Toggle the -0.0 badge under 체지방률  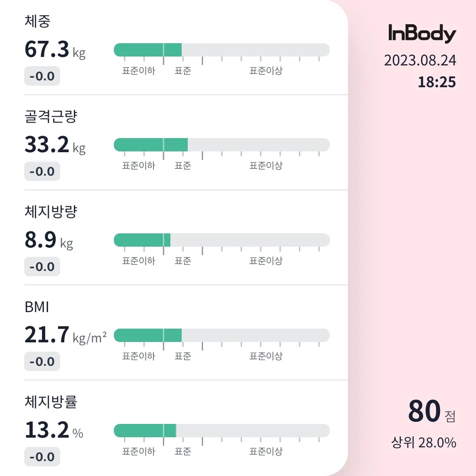[42, 457]
